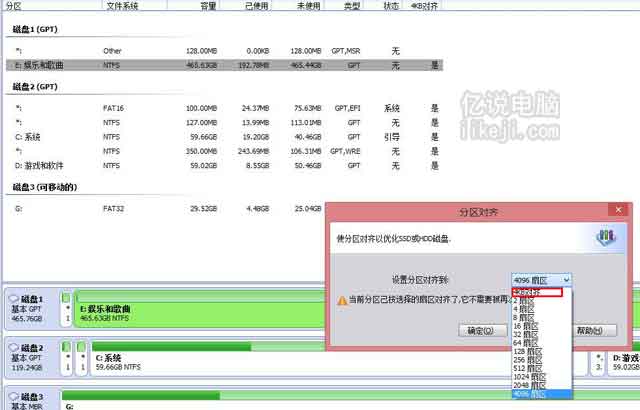Select the 磁盘1 (GPT) group heading

(x=35, y=29)
